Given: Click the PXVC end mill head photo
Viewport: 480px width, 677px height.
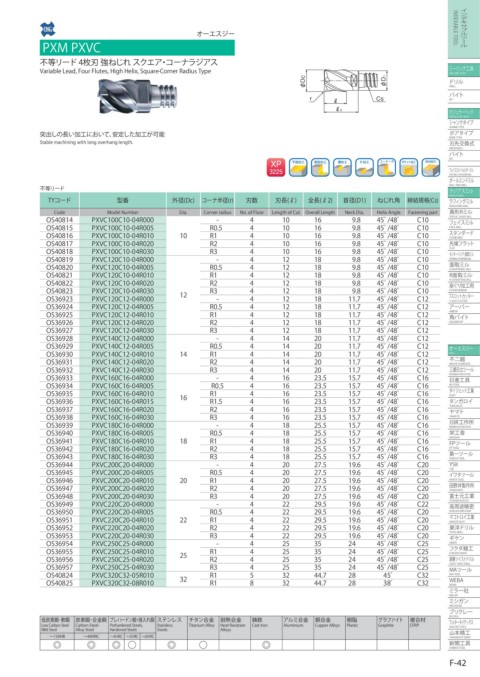Looking at the screenshot, I should click(137, 95).
